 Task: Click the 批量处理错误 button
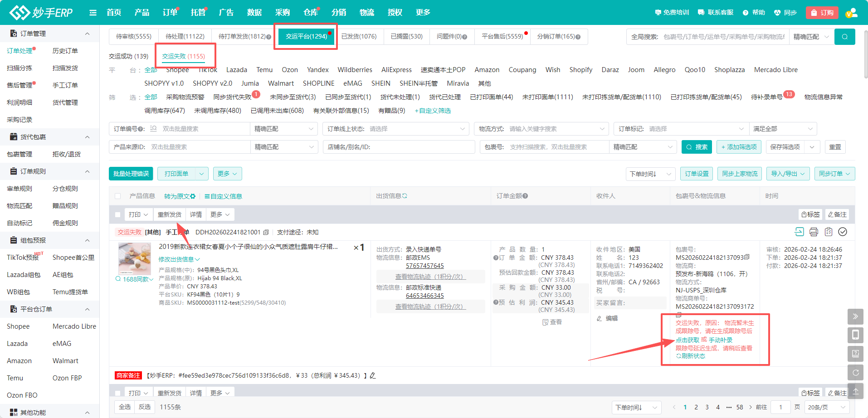(x=131, y=174)
